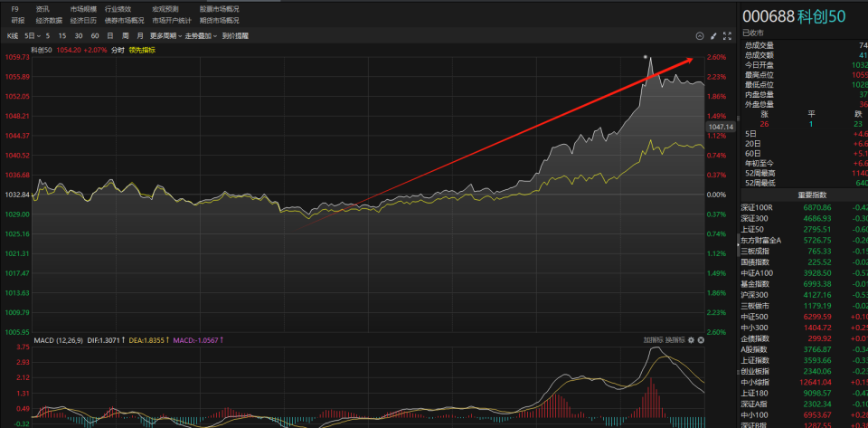Expand the 更多周期 dropdown
Image resolution: width=868 pixels, height=428 pixels.
[166, 36]
